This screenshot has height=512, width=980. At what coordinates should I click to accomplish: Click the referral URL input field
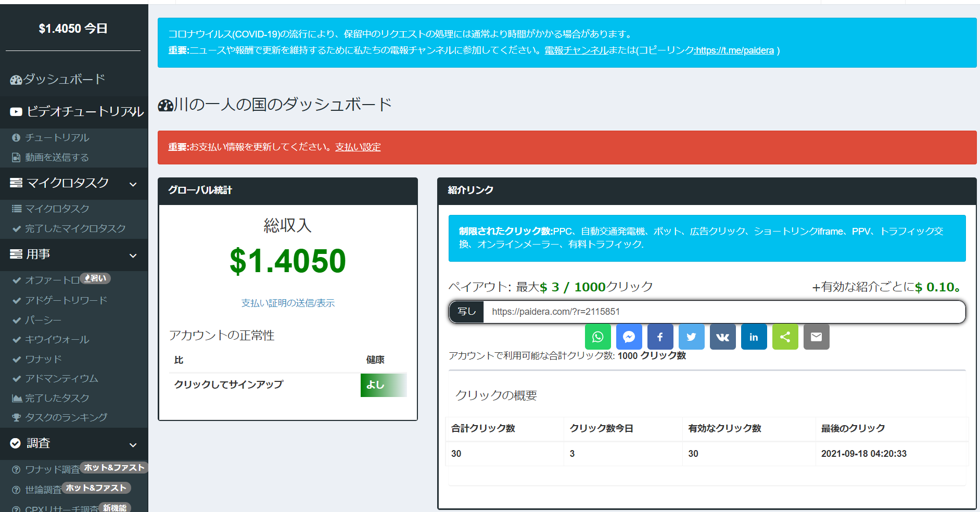(x=724, y=312)
